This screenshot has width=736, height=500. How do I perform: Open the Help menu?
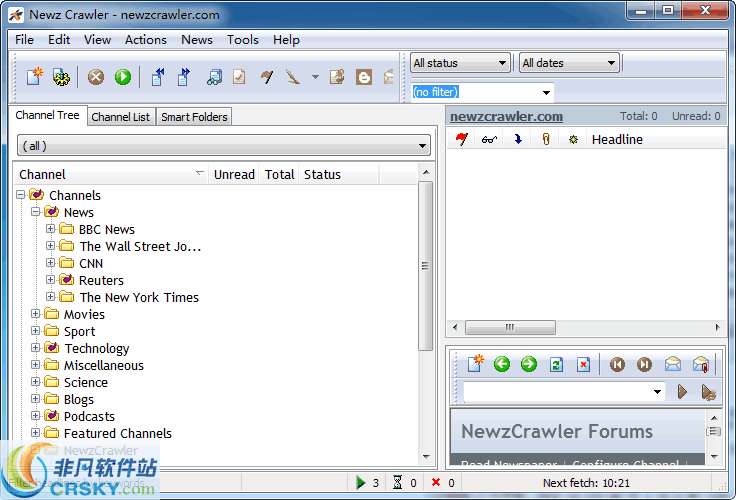pos(286,40)
